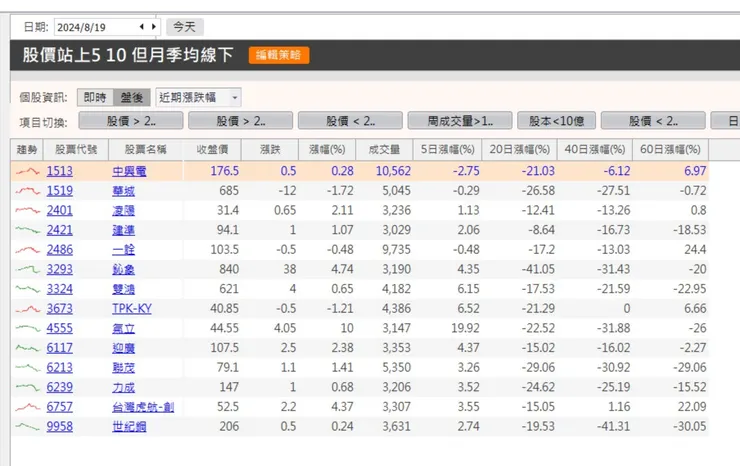Select 20-day change cell -41.05

538,269
